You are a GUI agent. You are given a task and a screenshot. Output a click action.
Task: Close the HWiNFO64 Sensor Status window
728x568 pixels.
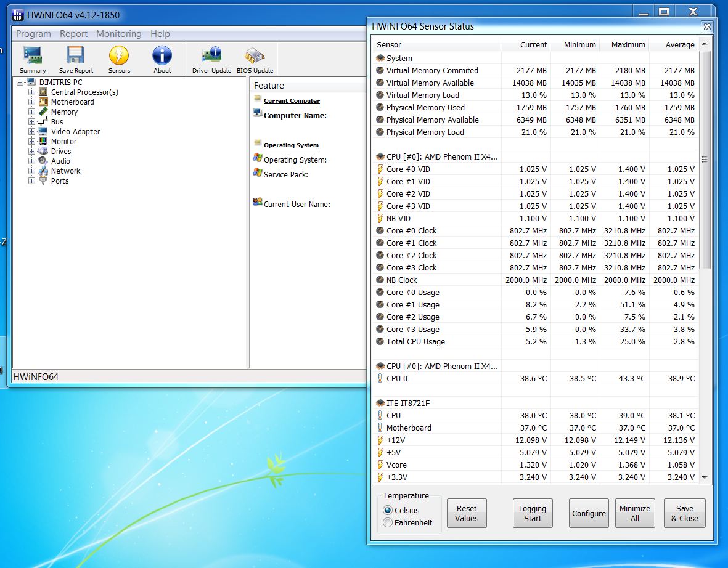coord(706,27)
